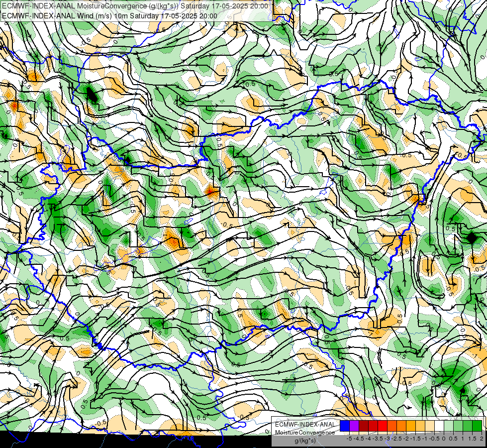Click the 2 at the legend's right end
The height and width of the screenshot is (448, 487).
[x=482, y=439]
